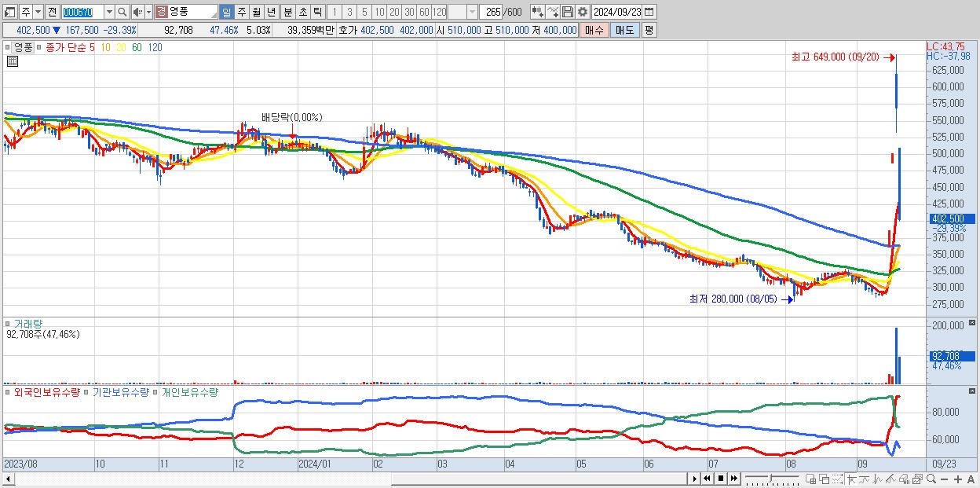Screen dimensions: 980x488
Task: Click the bar count field showing 265
Action: 492,12
